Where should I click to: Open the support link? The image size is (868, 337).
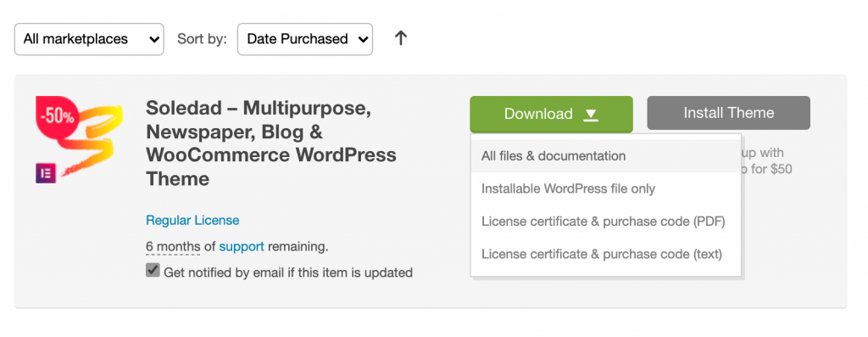(x=242, y=247)
